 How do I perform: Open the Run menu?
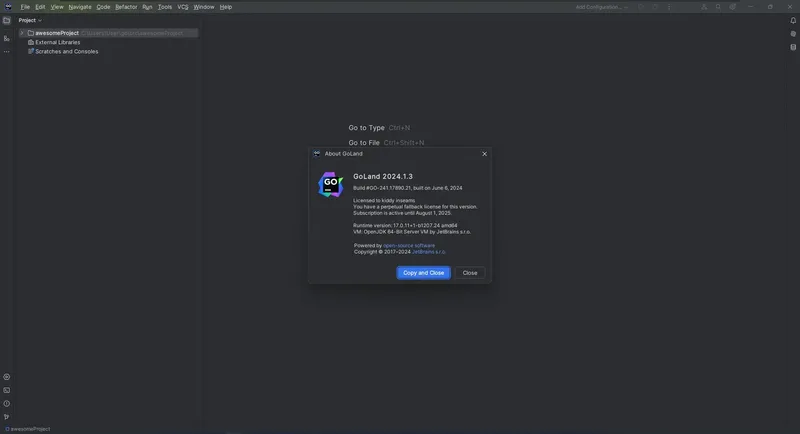coord(147,7)
